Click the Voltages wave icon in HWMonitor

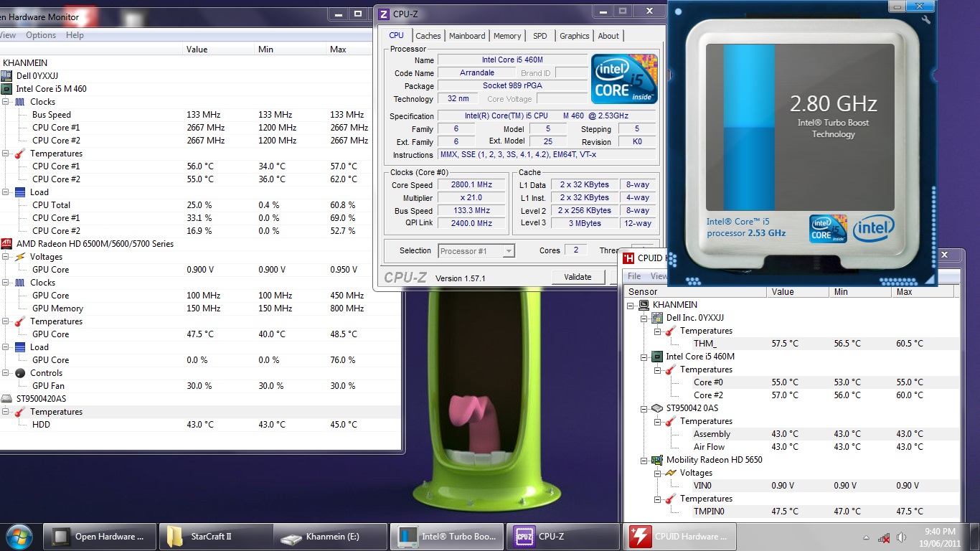click(x=670, y=473)
